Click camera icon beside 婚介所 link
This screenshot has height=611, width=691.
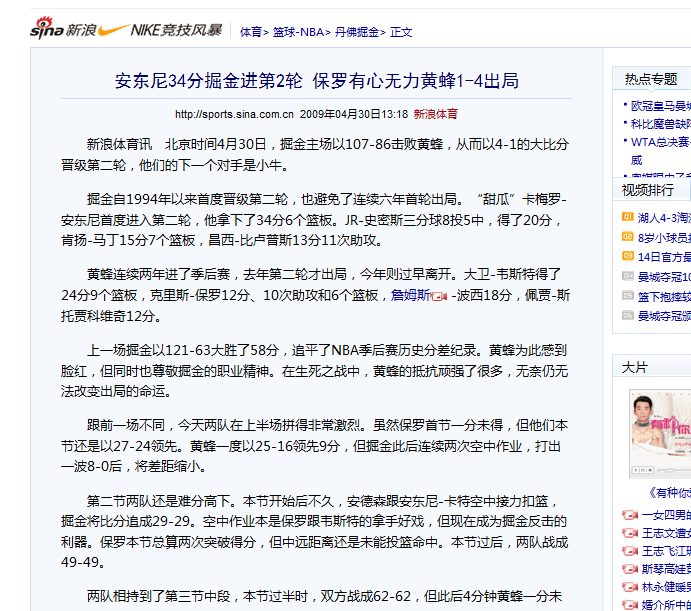tap(630, 605)
